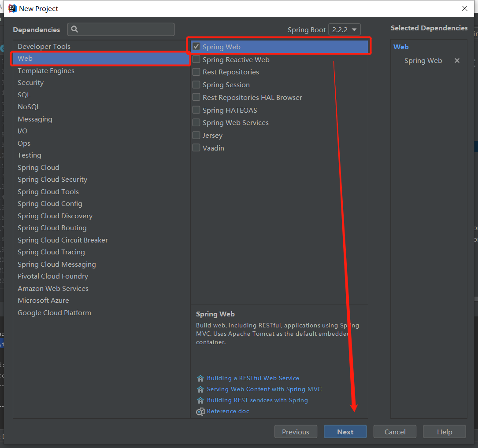This screenshot has width=478, height=448.
Task: Select Spring Cloud Security category
Action: pos(101,180)
